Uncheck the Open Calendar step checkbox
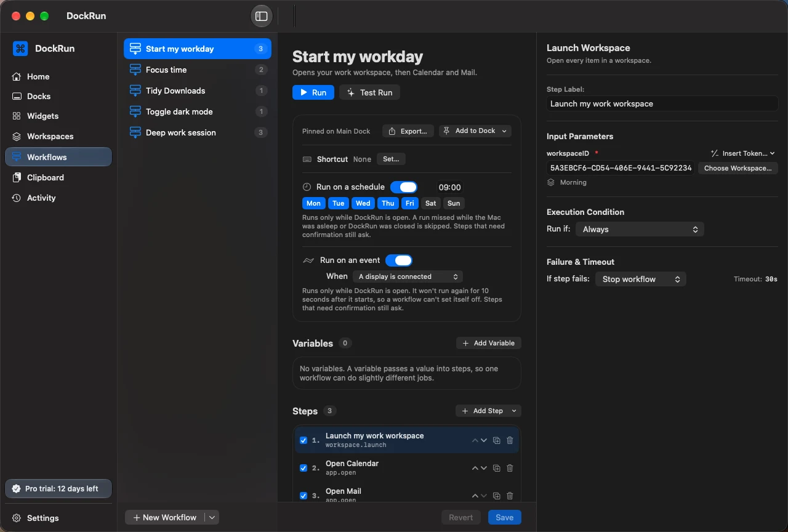Viewport: 788px width, 532px height. tap(304, 468)
